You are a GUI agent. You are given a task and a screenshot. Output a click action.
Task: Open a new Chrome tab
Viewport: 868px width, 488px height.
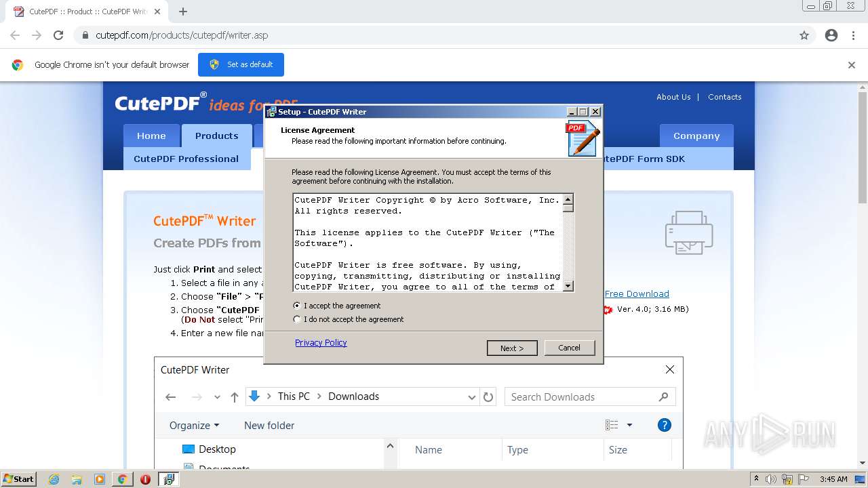(x=183, y=12)
